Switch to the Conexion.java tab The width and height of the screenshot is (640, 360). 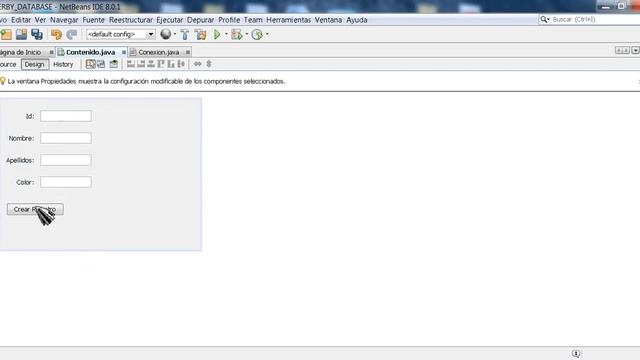[158, 52]
